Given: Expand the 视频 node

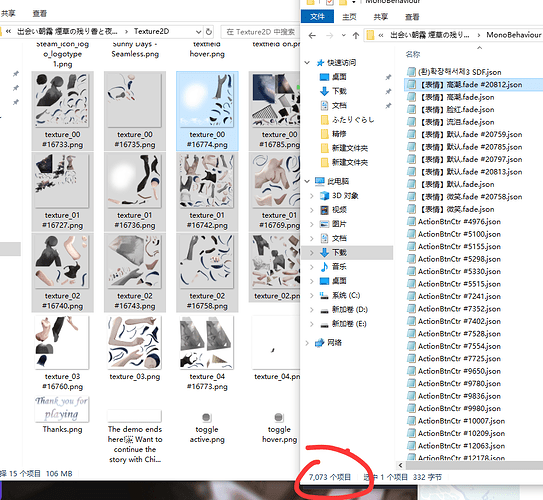Looking at the screenshot, I should (311, 210).
